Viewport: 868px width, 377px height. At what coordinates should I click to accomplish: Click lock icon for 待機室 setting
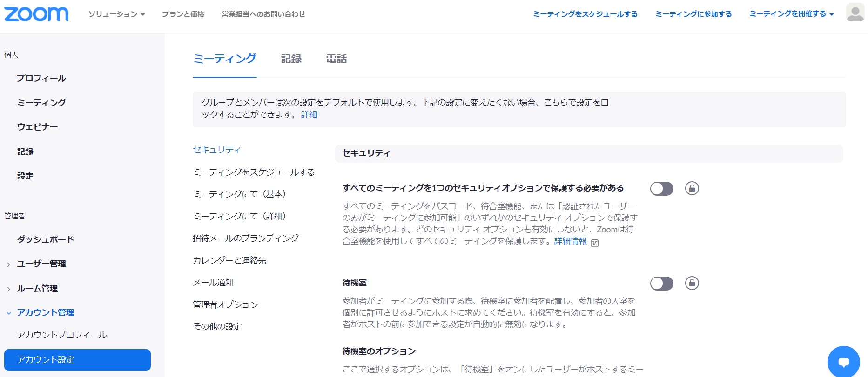(692, 283)
